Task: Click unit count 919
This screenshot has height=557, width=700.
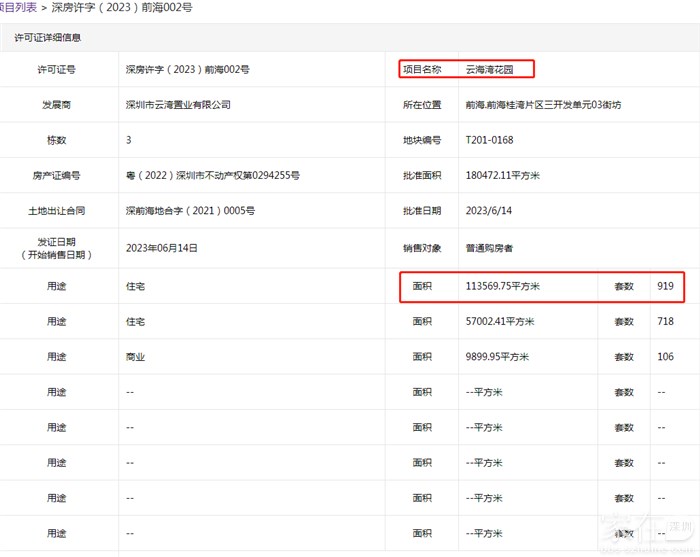Action: pyautogui.click(x=665, y=286)
